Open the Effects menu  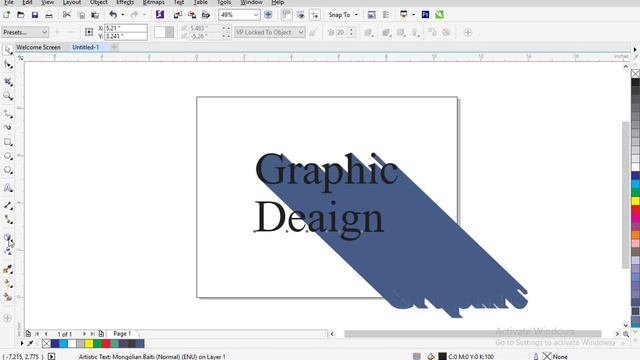(x=125, y=2)
